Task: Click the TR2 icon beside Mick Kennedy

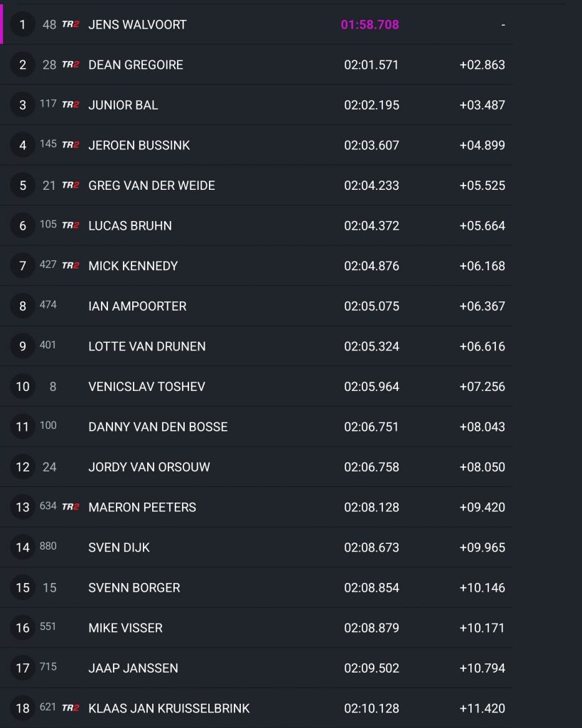Action: pos(70,266)
